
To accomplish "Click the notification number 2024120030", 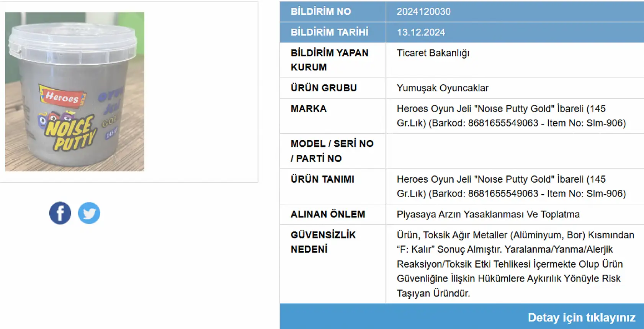I will click(x=423, y=11).
